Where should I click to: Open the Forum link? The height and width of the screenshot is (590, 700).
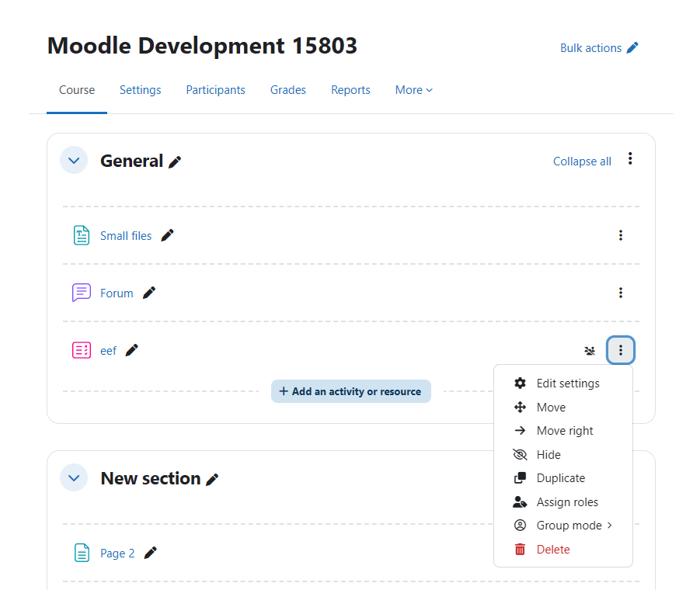117,293
